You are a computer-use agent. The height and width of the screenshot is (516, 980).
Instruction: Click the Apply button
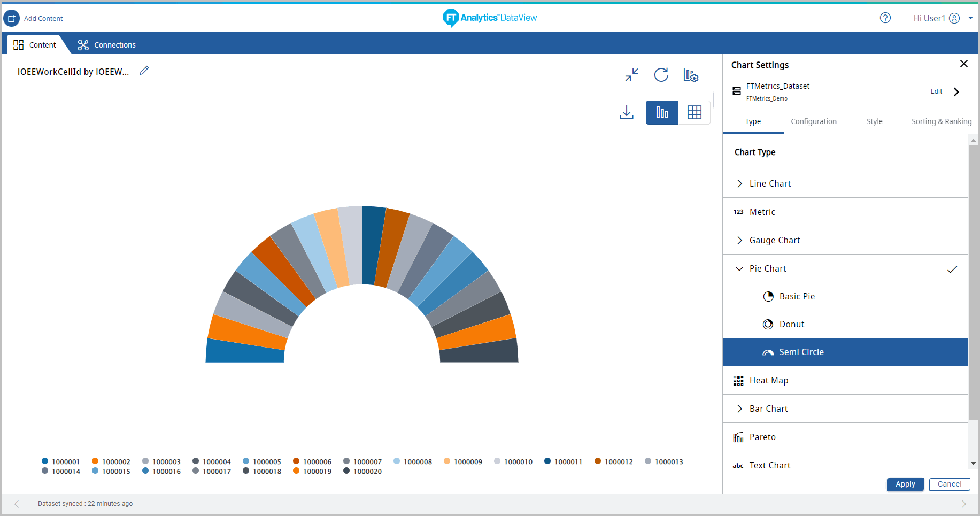905,484
